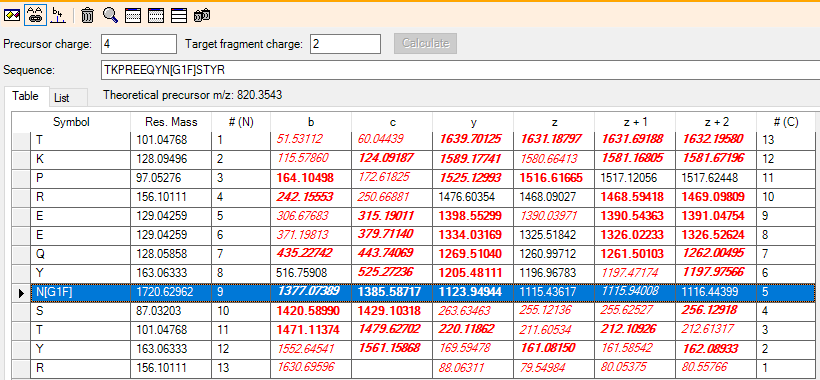Click y value 88.06311
The image size is (820, 380).
point(473,368)
